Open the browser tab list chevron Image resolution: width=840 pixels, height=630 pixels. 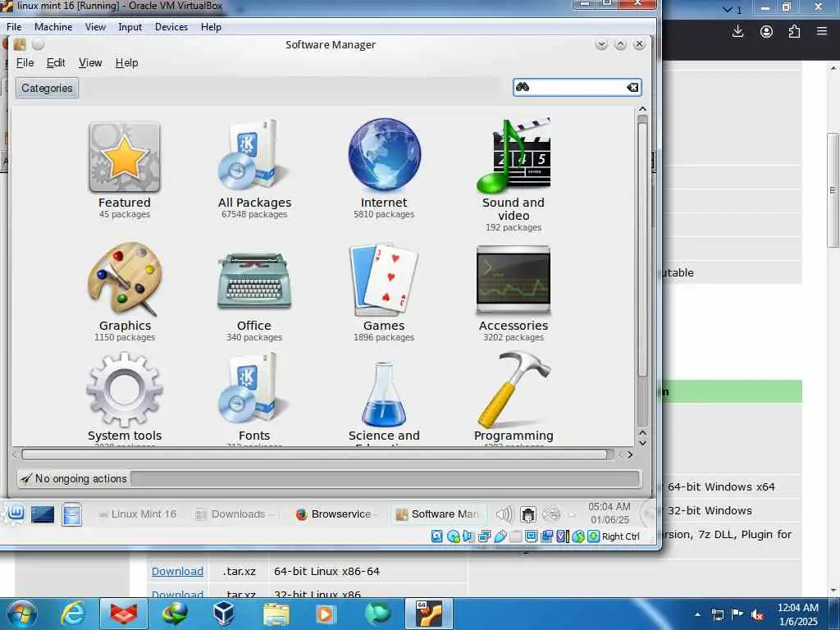click(x=728, y=10)
